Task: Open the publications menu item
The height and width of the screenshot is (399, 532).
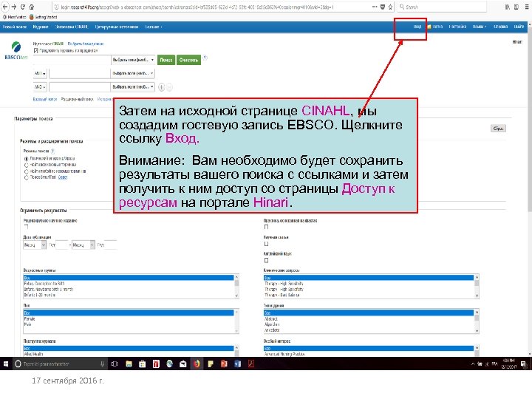Action: 41,27
